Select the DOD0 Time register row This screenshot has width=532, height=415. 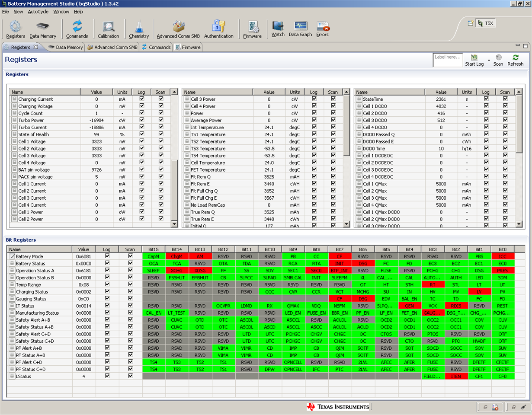coord(435,148)
